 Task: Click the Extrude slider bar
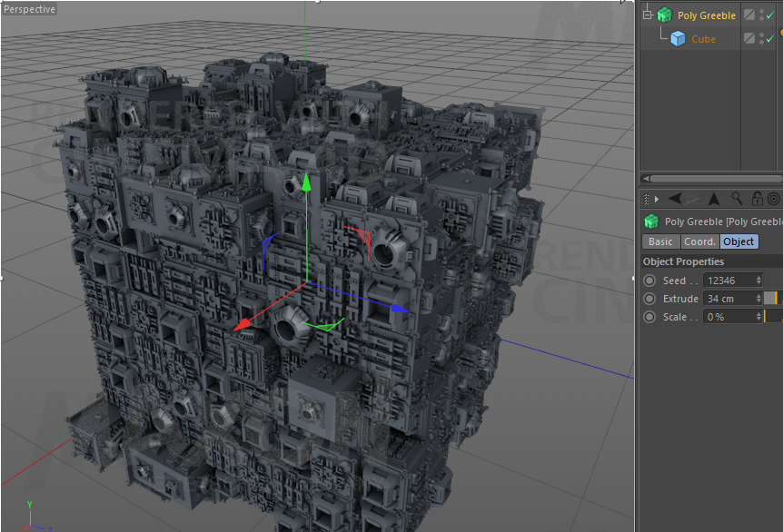pyautogui.click(x=773, y=299)
